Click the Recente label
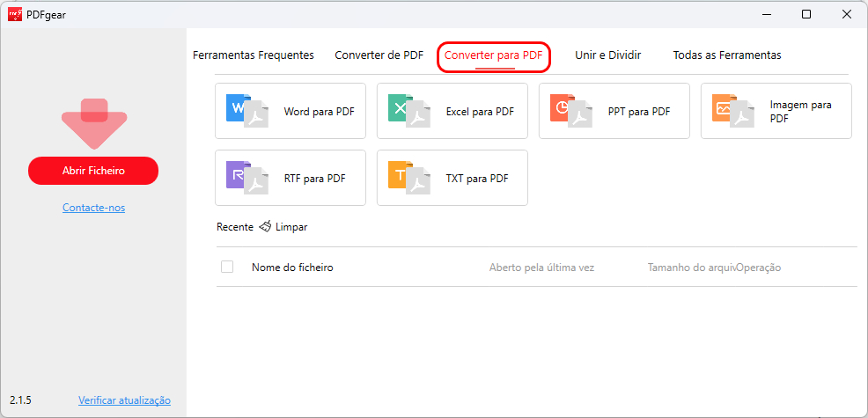This screenshot has height=418, width=868. click(235, 227)
